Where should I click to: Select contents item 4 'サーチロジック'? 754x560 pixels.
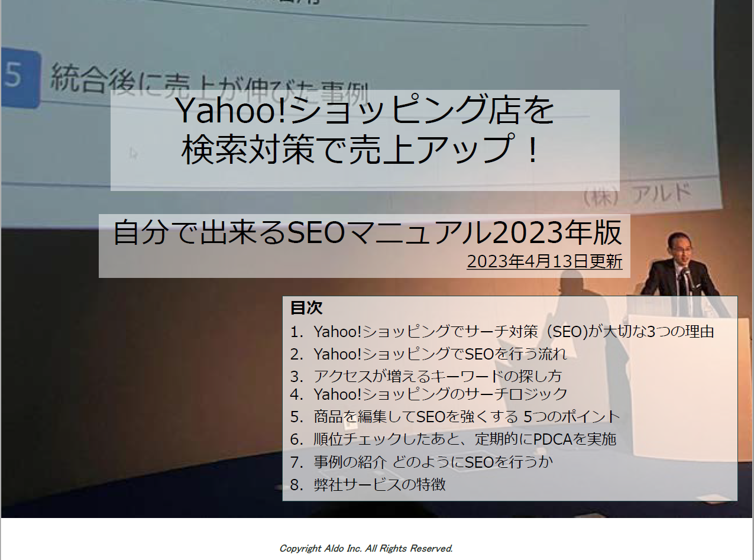click(429, 394)
